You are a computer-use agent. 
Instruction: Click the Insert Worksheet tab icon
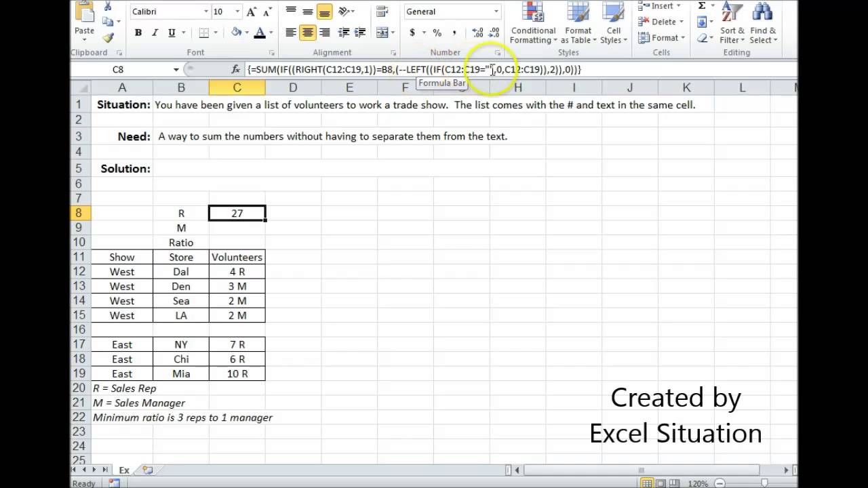[148, 470]
